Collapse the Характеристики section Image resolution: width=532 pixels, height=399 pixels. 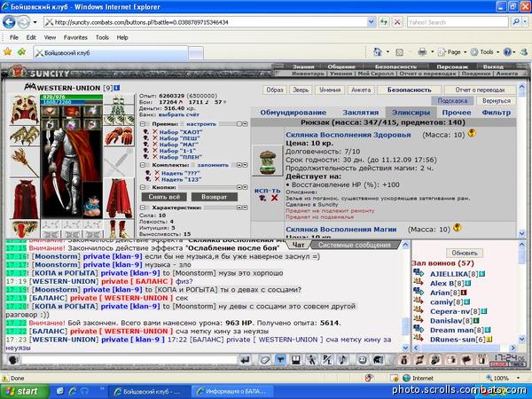(143, 207)
